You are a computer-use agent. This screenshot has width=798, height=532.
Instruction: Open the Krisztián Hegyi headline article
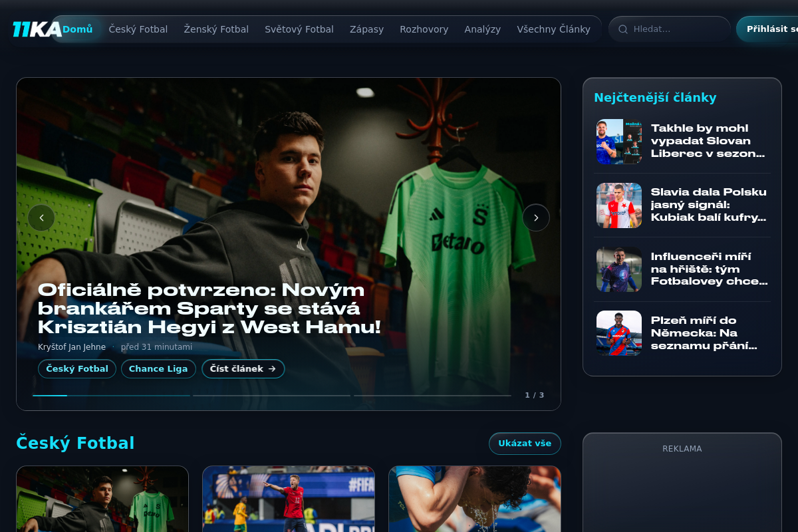(x=209, y=309)
